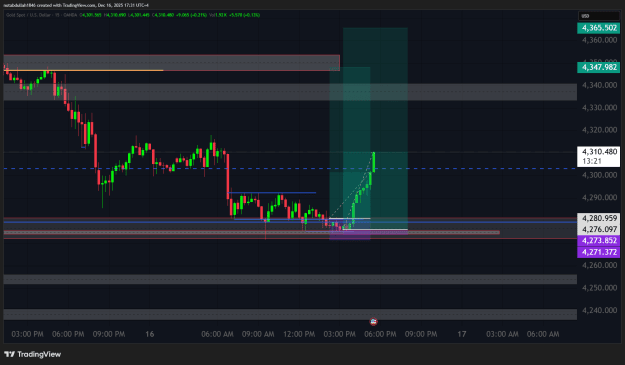
Task: Click the current price label 4,310.480
Action: coord(599,152)
